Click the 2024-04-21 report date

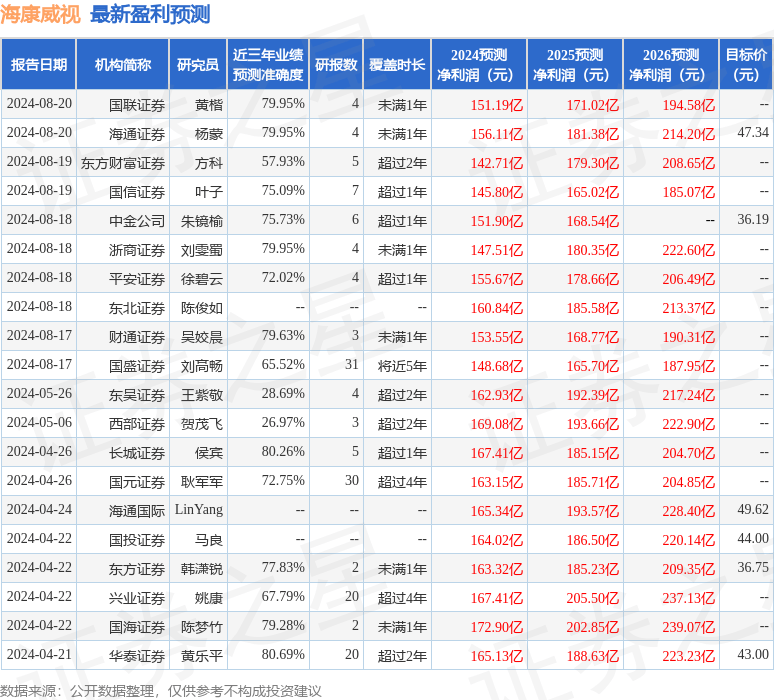click(x=39, y=655)
